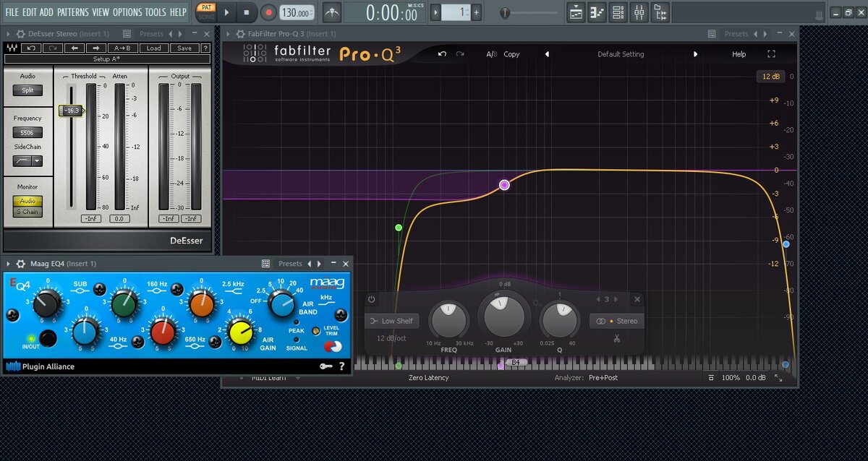The image size is (868, 461).
Task: Open the 12 dB display range dropdown
Action: pyautogui.click(x=770, y=77)
